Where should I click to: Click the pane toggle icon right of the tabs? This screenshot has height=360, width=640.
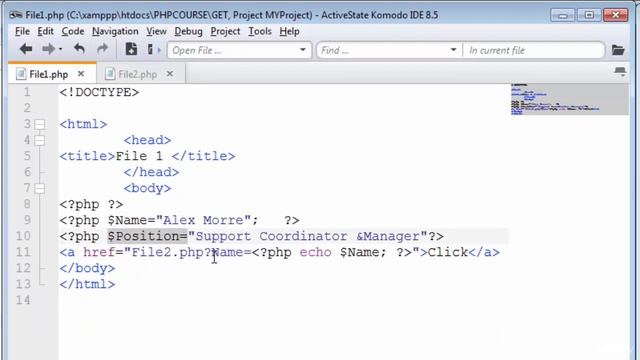tap(620, 72)
